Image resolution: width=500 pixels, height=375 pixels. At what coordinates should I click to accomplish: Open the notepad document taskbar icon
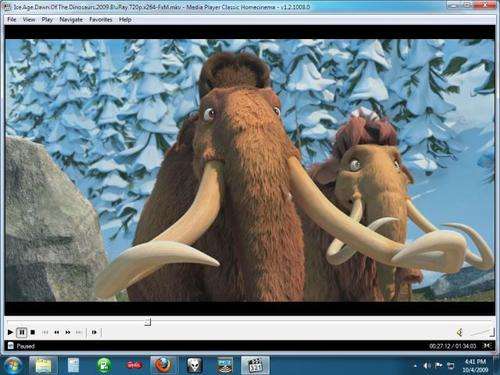pyautogui.click(x=73, y=365)
